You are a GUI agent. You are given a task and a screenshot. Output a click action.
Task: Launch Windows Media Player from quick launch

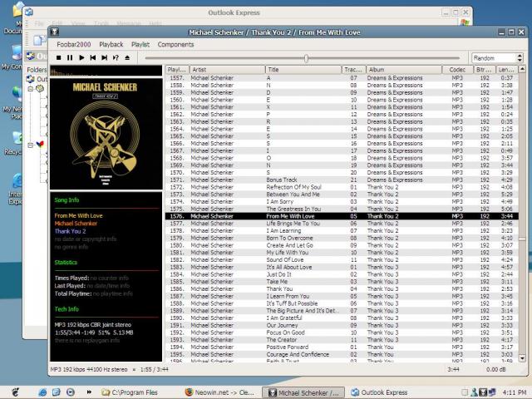point(70,392)
